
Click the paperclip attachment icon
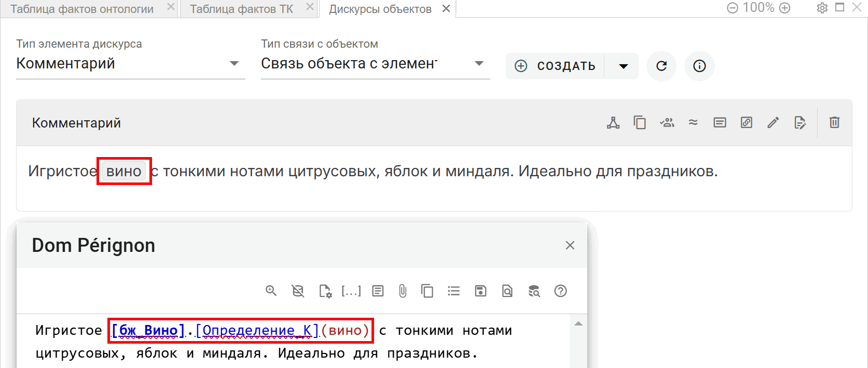point(403,291)
